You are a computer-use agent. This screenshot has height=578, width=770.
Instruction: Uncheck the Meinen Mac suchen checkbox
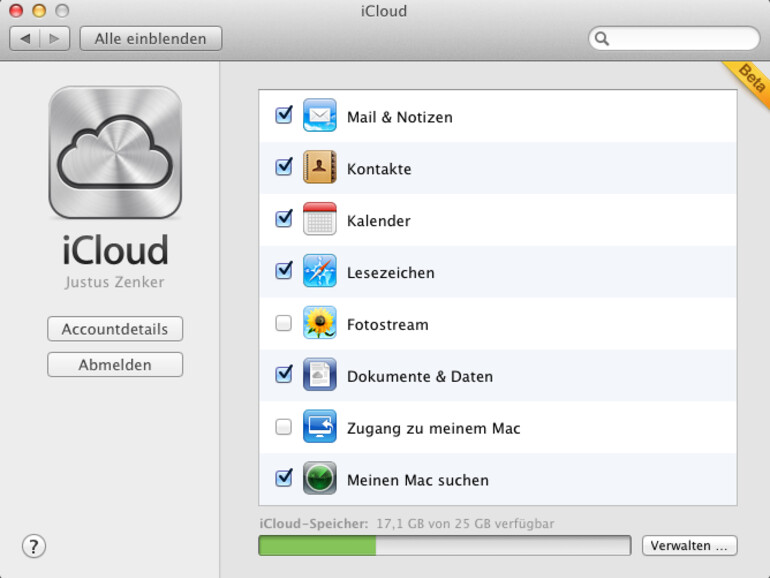[x=284, y=478]
